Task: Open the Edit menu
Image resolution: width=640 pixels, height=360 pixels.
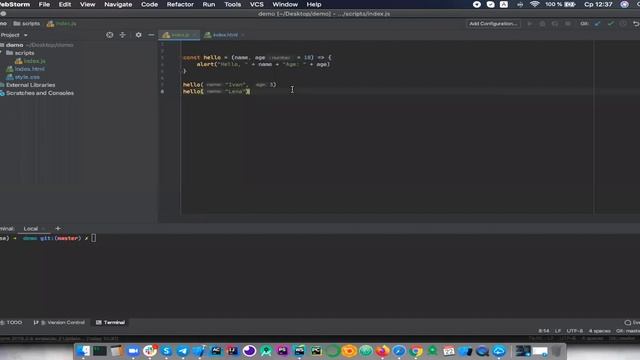Action: 65,4
